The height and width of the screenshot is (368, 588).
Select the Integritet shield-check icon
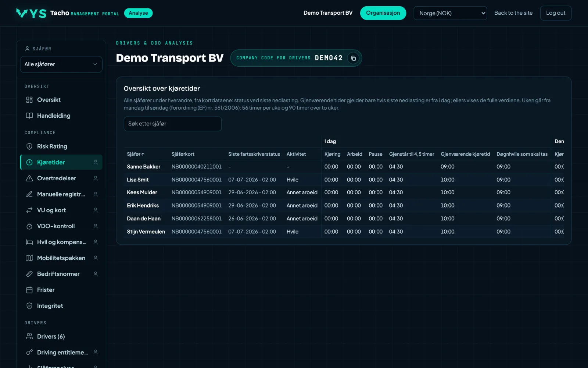(29, 306)
